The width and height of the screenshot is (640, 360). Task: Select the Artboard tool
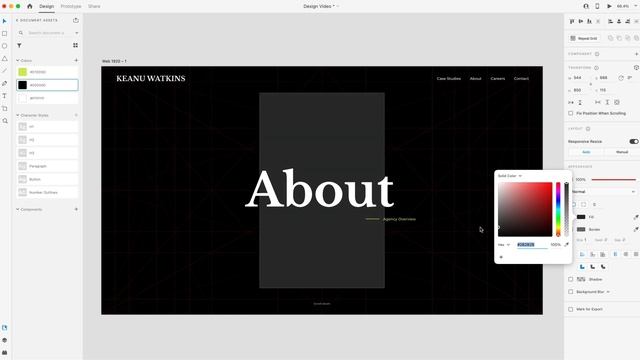pyautogui.click(x=5, y=109)
